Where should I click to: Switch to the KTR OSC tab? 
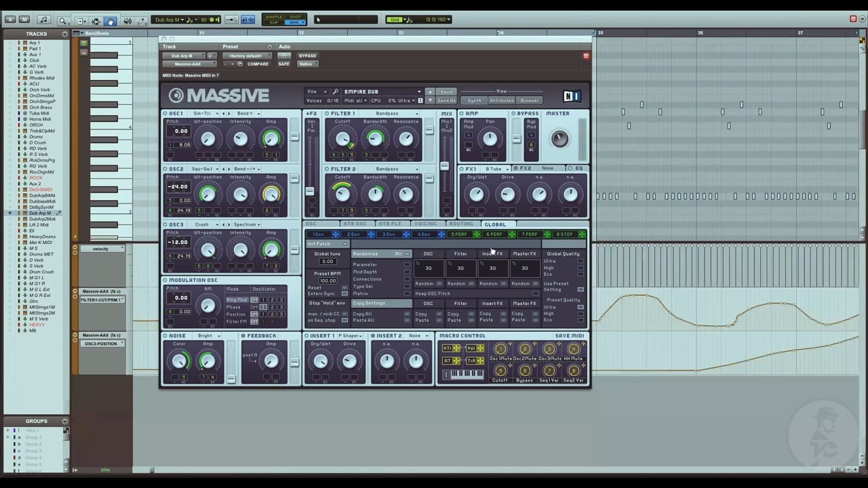click(355, 224)
